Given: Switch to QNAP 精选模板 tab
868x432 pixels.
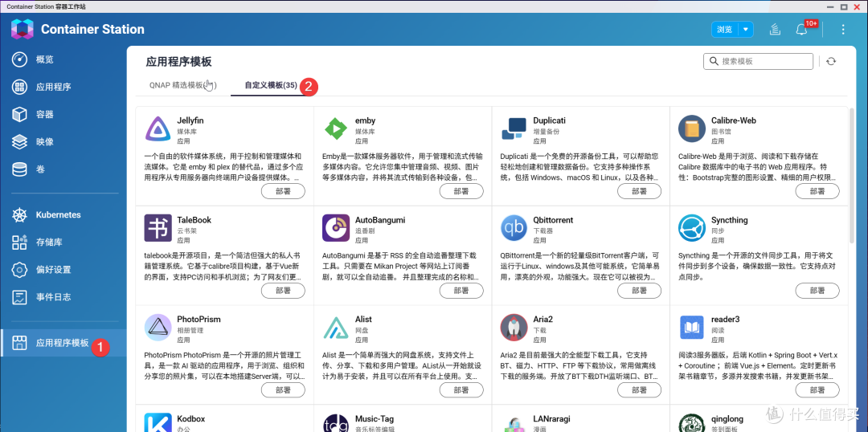Looking at the screenshot, I should pos(182,86).
